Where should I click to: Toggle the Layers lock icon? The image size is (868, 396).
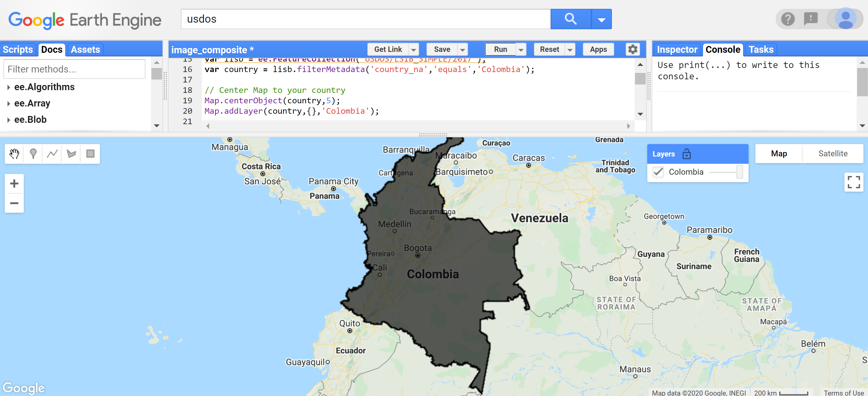(686, 154)
